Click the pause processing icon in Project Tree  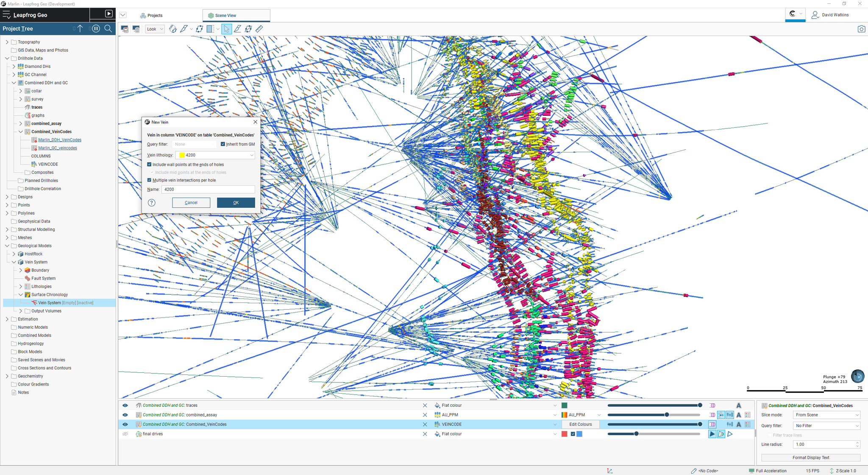point(96,28)
